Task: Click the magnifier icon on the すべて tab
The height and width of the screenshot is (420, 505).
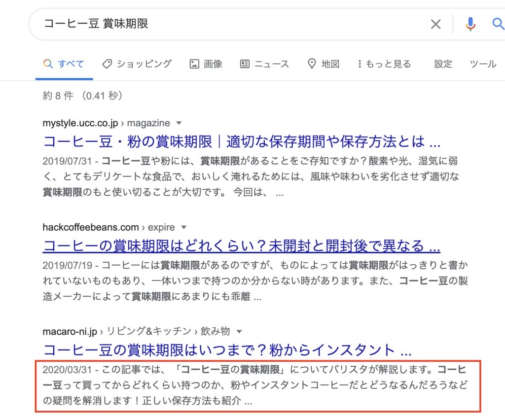Action: [x=48, y=64]
